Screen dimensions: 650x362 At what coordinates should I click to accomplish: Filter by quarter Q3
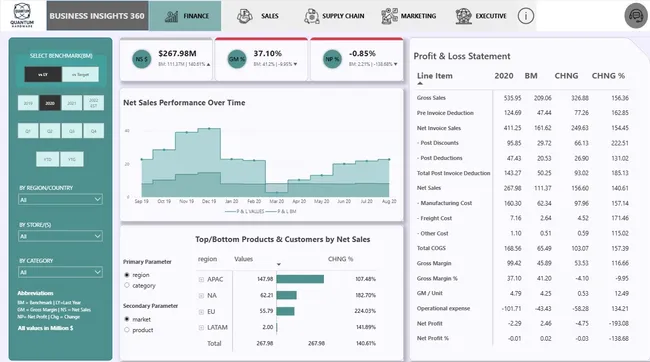[x=72, y=131]
